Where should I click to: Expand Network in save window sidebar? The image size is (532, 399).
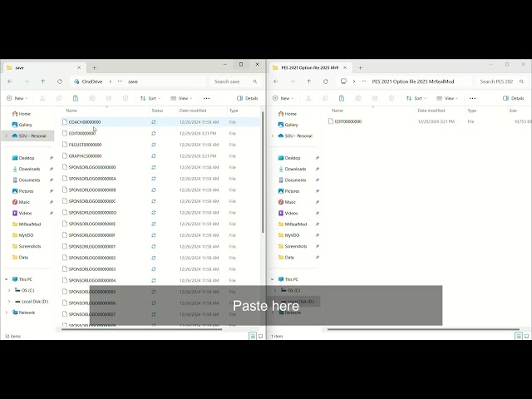pos(6,313)
